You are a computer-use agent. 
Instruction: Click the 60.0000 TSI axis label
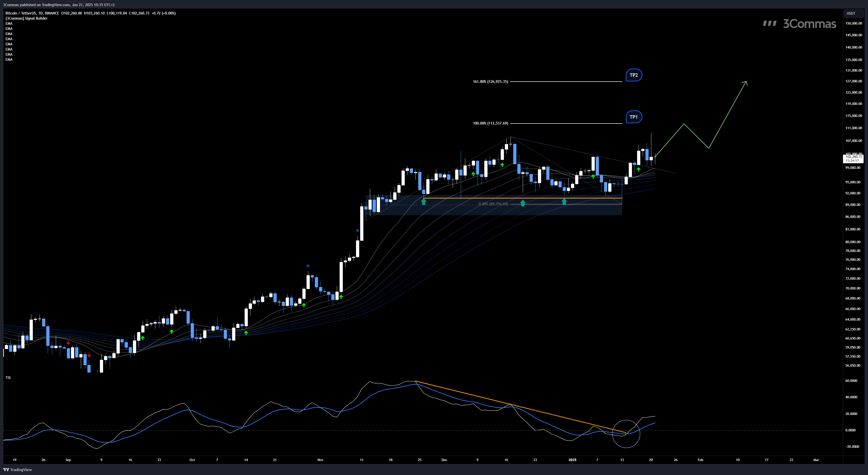coord(851,381)
